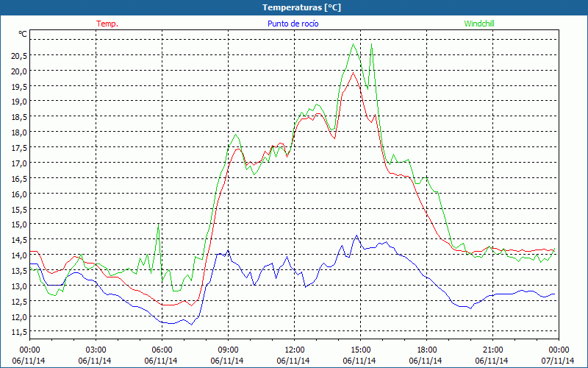Click the '17,0' y-axis value
Image resolution: width=588 pixels, height=368 pixels.
(x=19, y=163)
